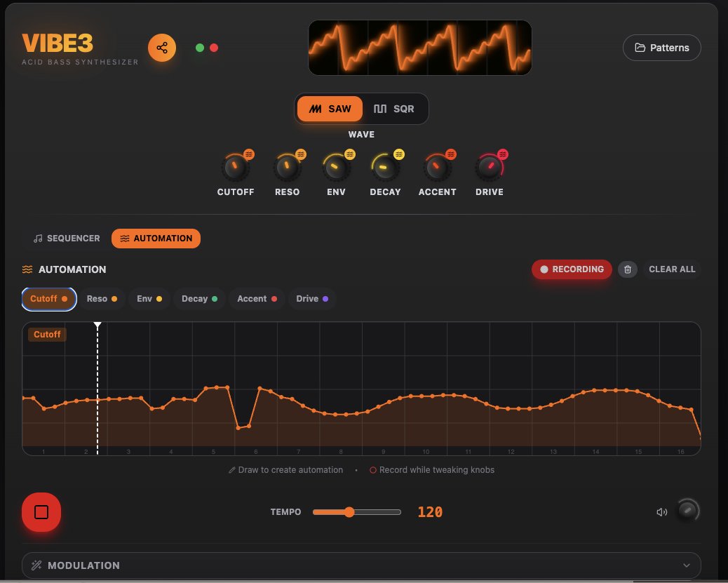Click the automation badge on the ENV knob
The image size is (728, 583).
coord(350,154)
